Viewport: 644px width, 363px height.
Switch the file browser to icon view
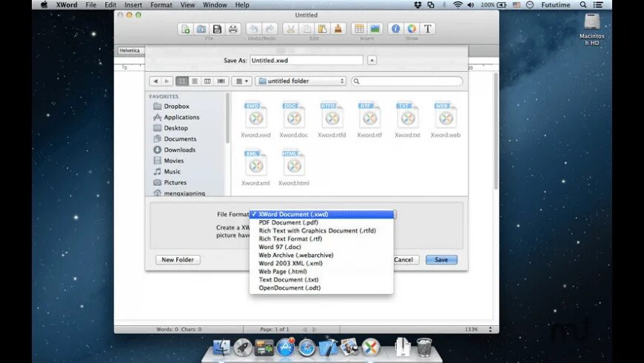tap(182, 81)
